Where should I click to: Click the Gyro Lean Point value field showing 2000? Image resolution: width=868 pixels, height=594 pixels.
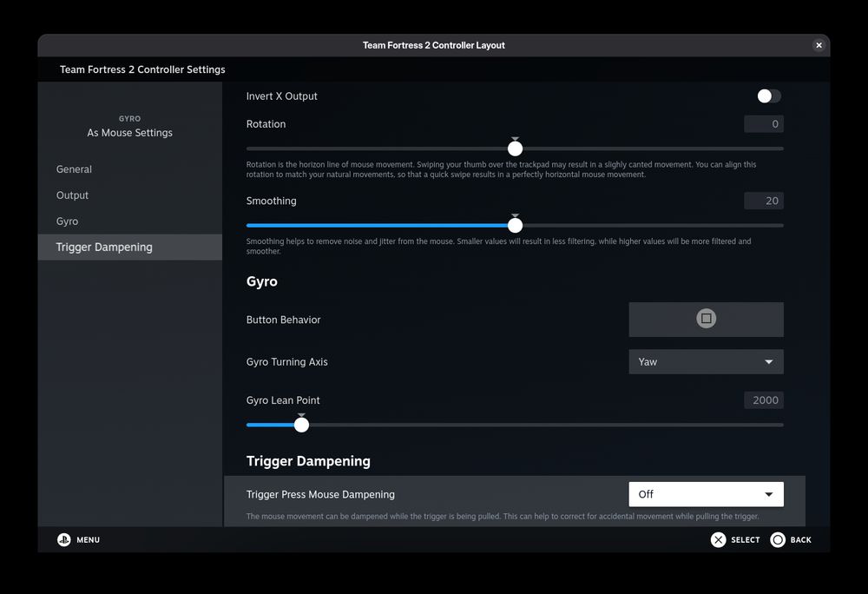click(x=763, y=399)
